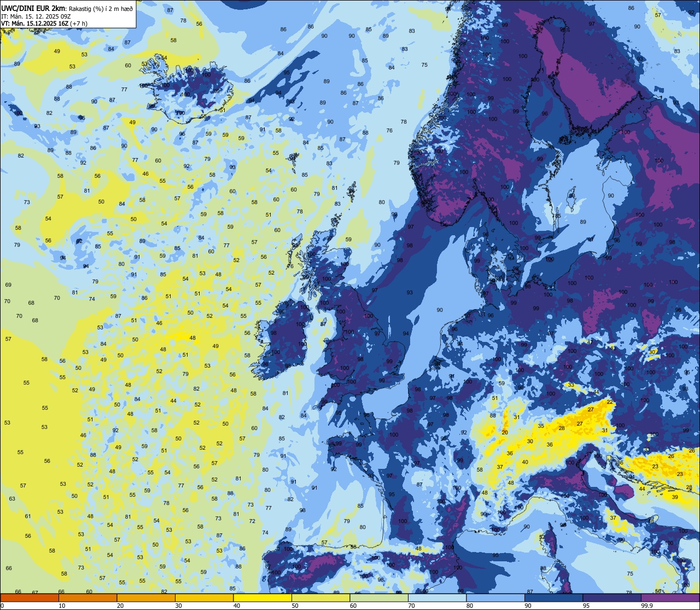Pick the amber 20–30 legend swatch
The height and width of the screenshot is (610, 700).
pos(145,597)
